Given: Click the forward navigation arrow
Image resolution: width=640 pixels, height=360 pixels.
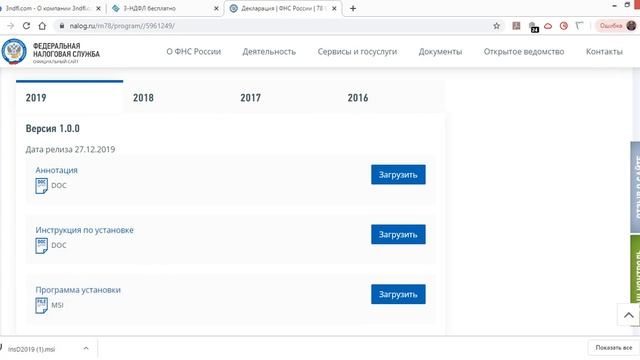Looking at the screenshot, I should pyautogui.click(x=11, y=26).
